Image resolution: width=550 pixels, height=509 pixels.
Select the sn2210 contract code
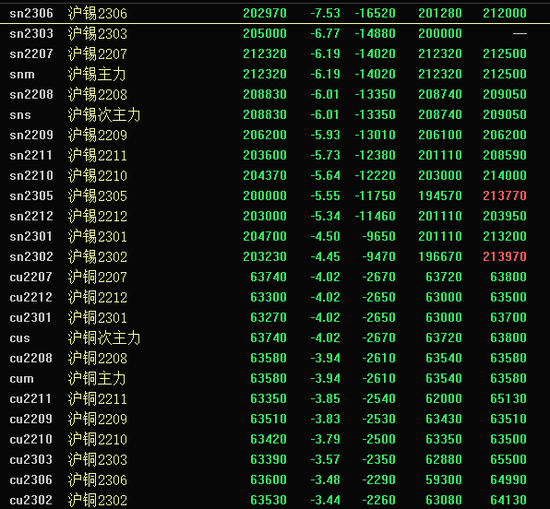click(31, 175)
